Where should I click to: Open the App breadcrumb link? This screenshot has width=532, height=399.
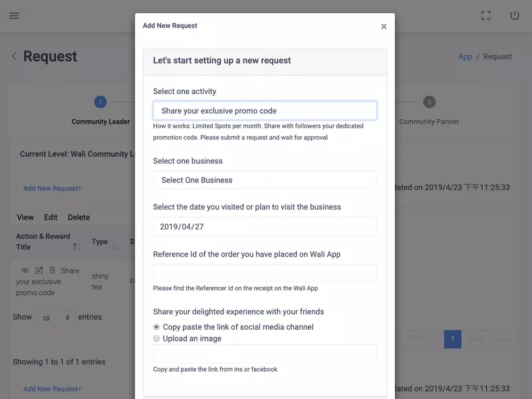(465, 57)
